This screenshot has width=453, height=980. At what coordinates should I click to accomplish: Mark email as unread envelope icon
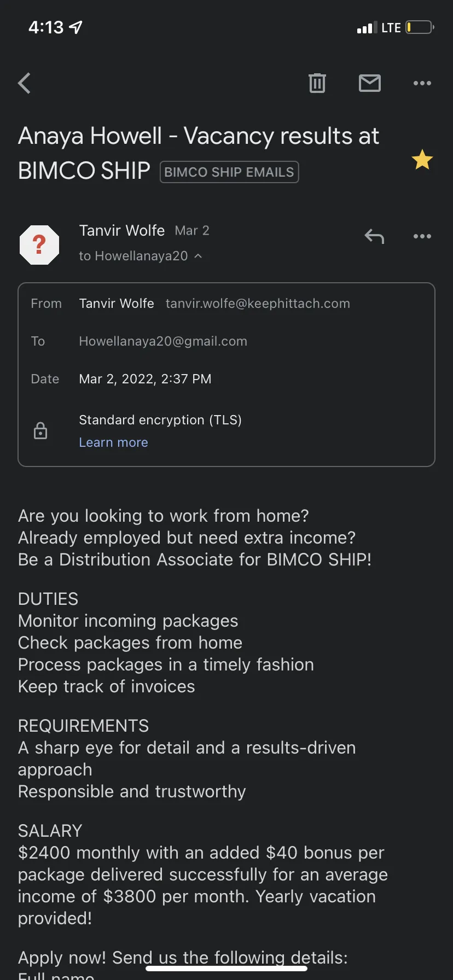pos(370,83)
